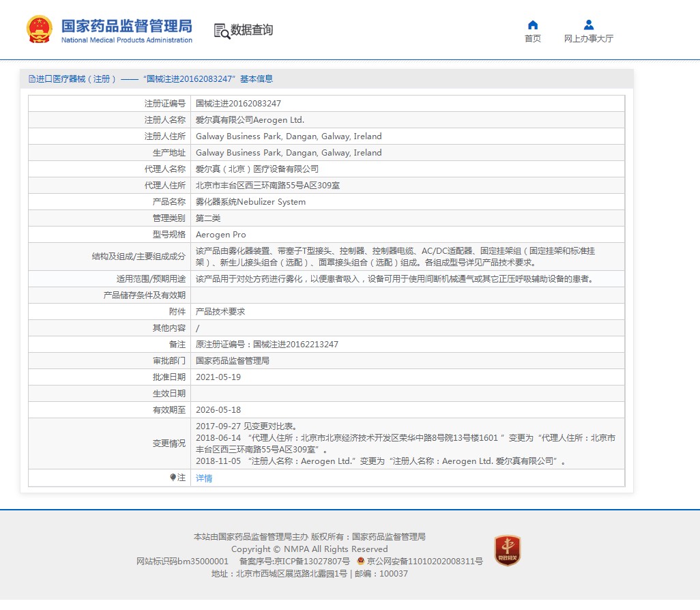
Task: Click the red 党政机关 badge in footer
Action: [507, 550]
